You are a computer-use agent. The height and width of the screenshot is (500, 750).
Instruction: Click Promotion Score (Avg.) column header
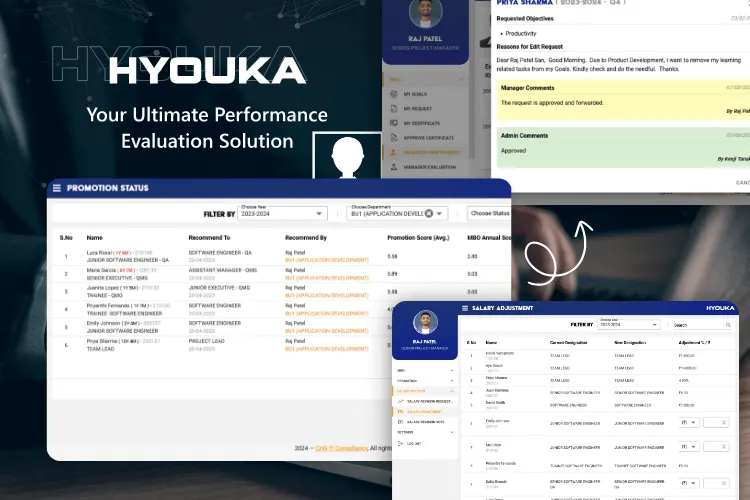pos(418,238)
